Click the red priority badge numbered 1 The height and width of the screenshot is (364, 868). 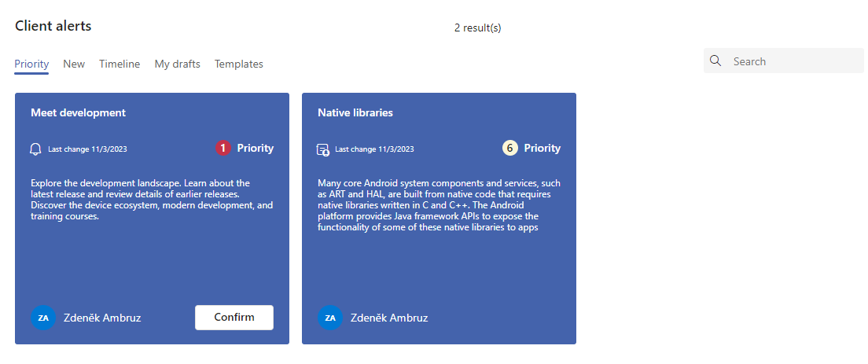223,148
